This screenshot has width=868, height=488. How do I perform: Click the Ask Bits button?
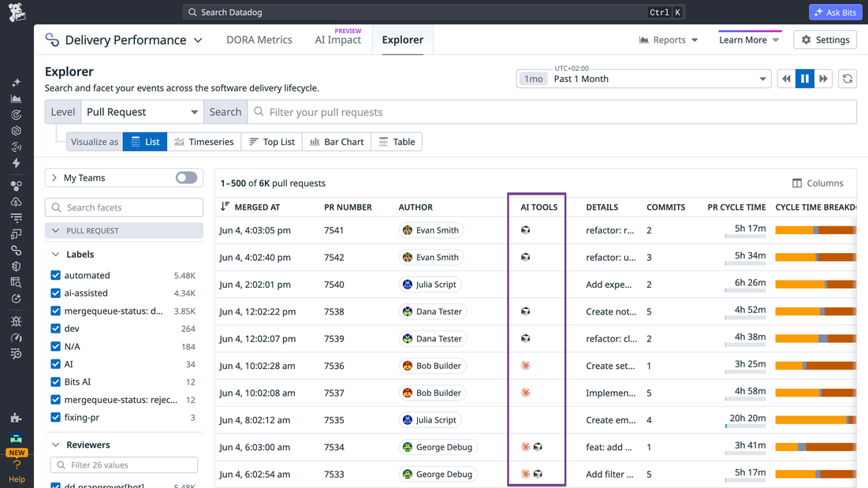point(836,12)
